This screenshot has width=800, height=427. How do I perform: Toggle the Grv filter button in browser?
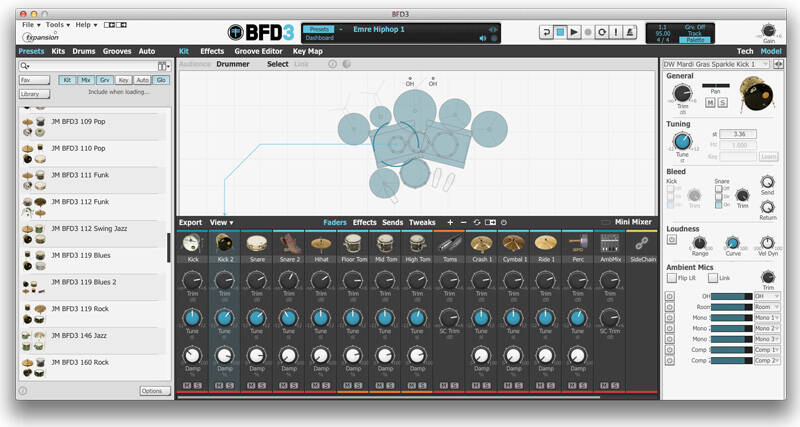(x=105, y=80)
